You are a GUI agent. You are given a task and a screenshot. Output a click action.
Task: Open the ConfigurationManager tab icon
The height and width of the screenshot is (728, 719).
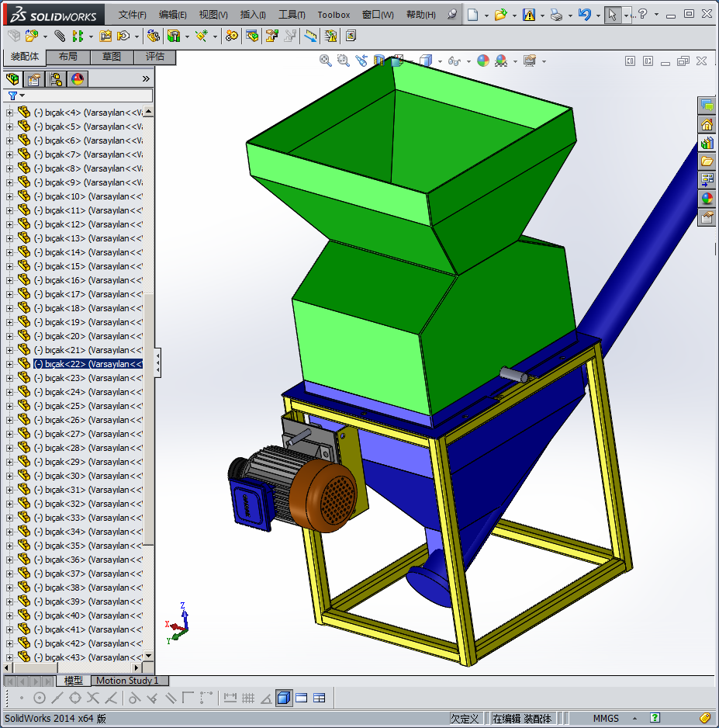coord(56,79)
